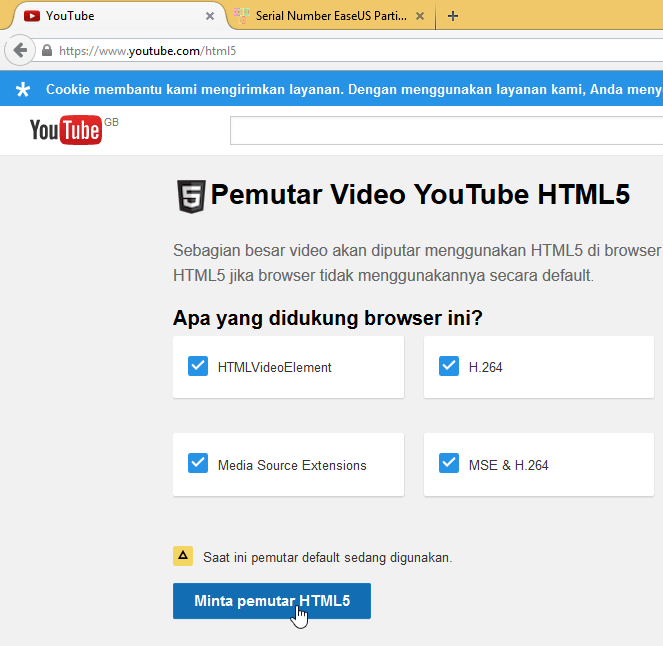Click the red YouTube favicon in tab
This screenshot has height=646, width=663.
click(32, 16)
